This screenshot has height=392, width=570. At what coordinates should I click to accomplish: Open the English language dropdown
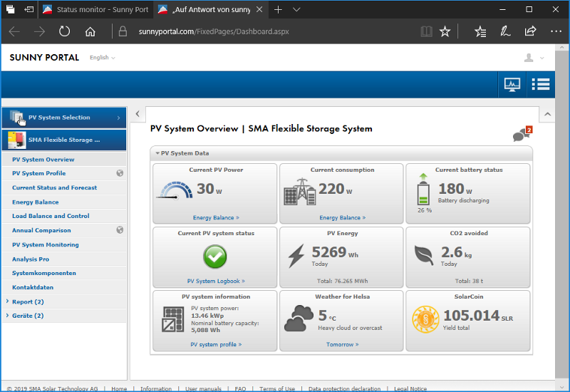tap(102, 58)
